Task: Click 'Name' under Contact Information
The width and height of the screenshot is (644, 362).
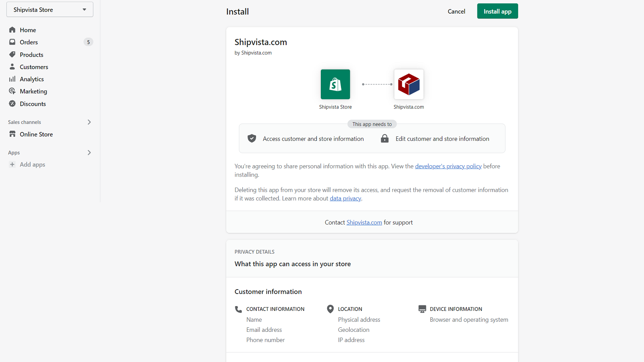Action: tap(254, 320)
